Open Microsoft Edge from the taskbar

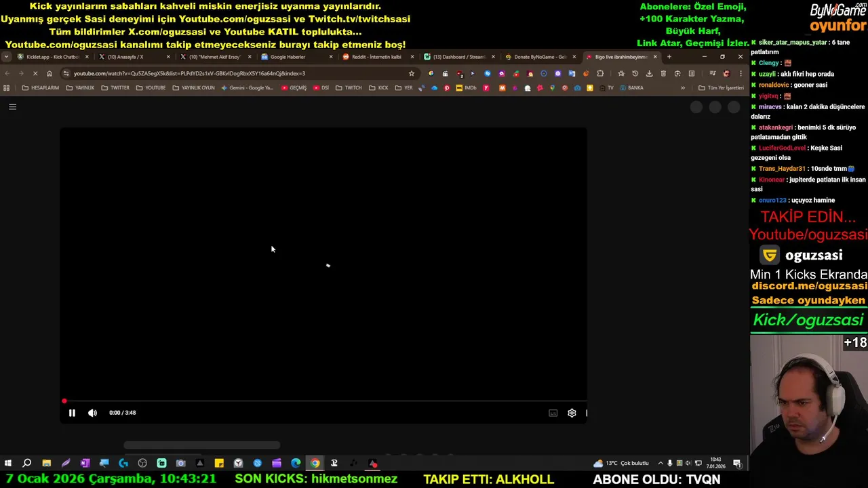click(296, 464)
